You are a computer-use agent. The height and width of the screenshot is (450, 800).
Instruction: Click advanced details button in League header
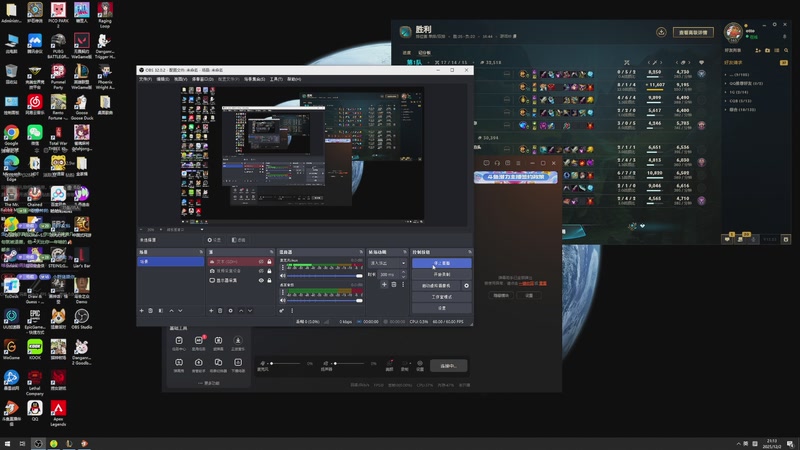[x=693, y=32]
